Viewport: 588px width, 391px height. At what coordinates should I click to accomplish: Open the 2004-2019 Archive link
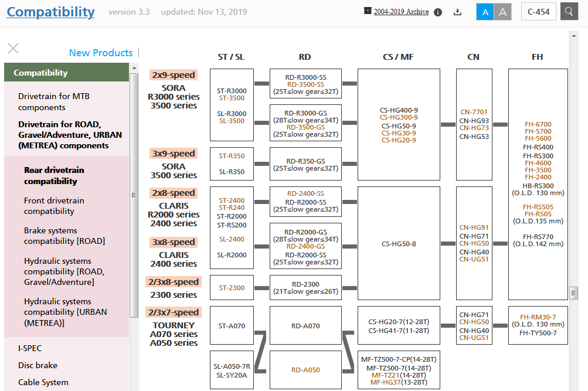pos(401,12)
